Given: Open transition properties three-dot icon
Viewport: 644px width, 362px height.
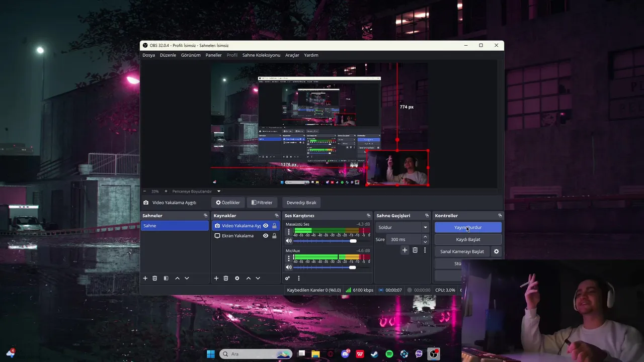Looking at the screenshot, I should [425, 250].
